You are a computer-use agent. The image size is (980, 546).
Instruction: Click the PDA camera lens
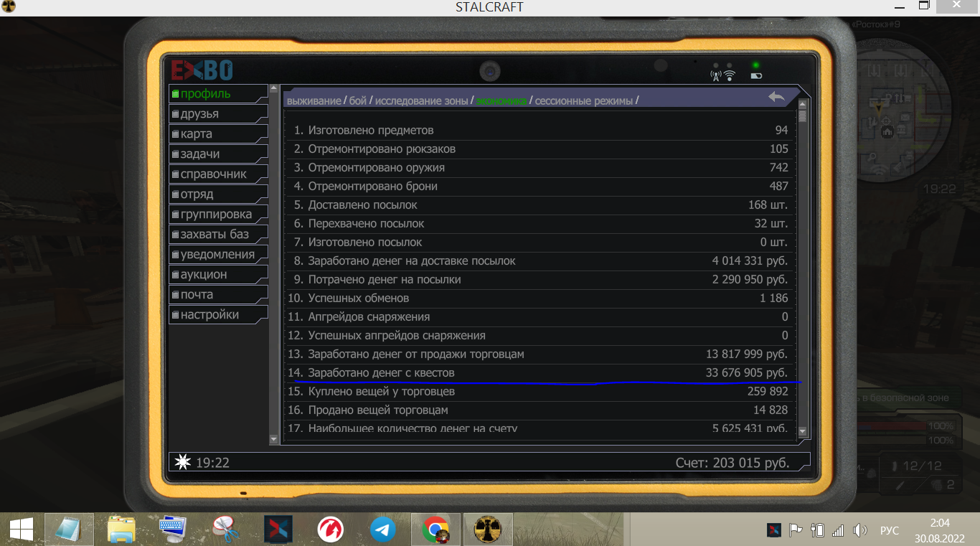pyautogui.click(x=490, y=71)
